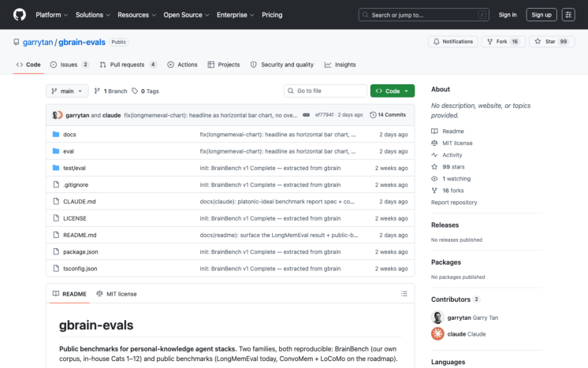Click the .gitignore file icon

56,184
